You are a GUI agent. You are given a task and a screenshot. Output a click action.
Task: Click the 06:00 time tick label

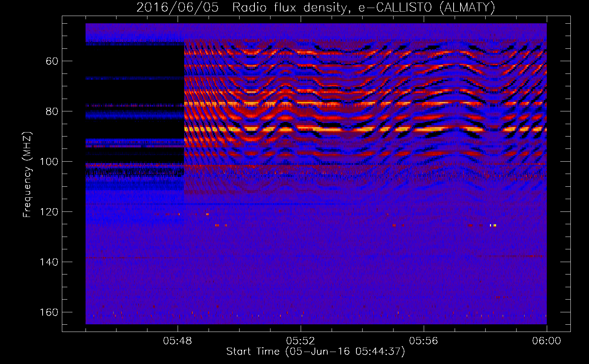click(547, 341)
